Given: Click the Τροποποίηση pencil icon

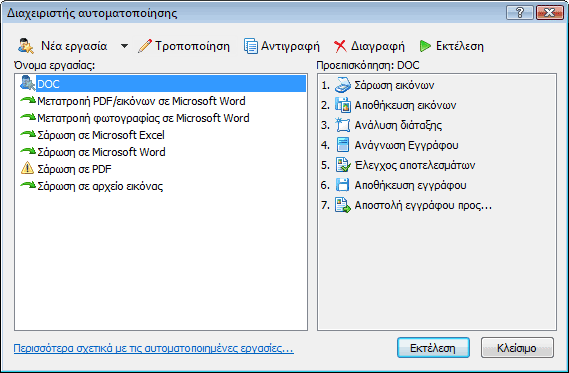Looking at the screenshot, I should point(145,46).
